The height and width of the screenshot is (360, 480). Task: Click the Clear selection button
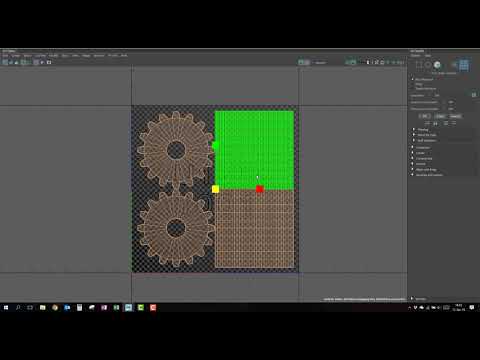click(440, 116)
